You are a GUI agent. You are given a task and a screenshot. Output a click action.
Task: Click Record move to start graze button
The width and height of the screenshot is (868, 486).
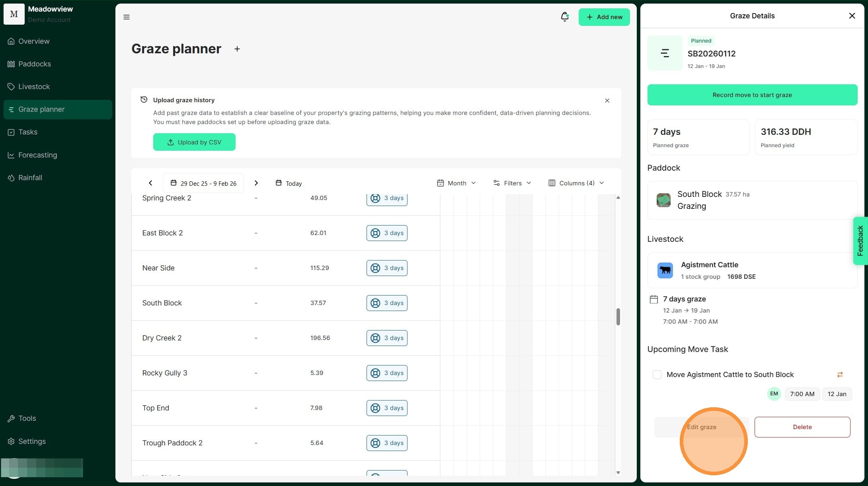pos(752,95)
